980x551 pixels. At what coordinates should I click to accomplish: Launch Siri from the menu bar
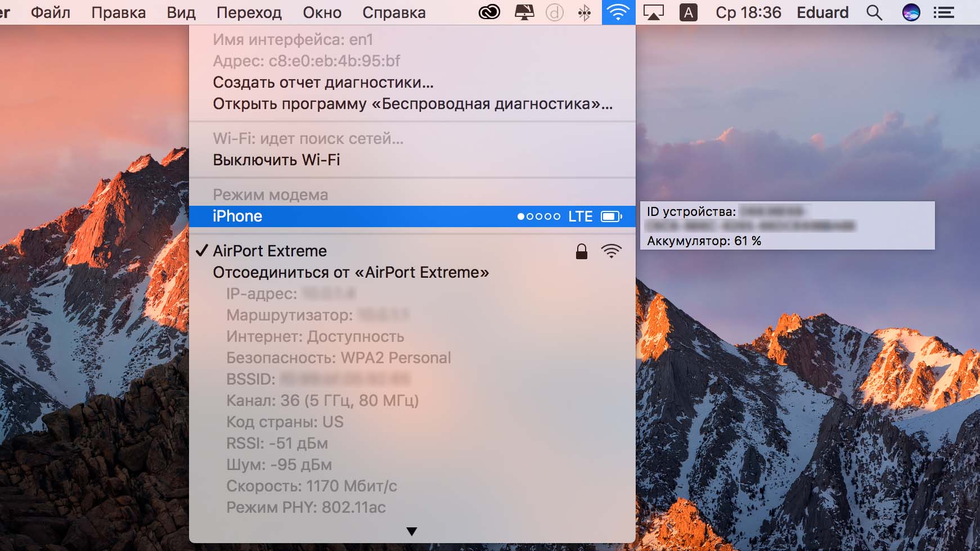point(911,12)
